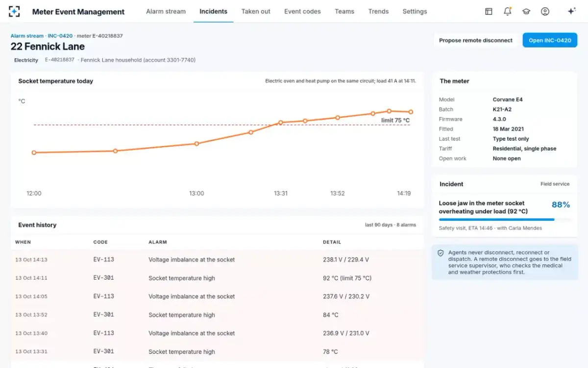Click the detail '92 °C (limit 75 °C)'
The image size is (588, 368).
tap(347, 278)
